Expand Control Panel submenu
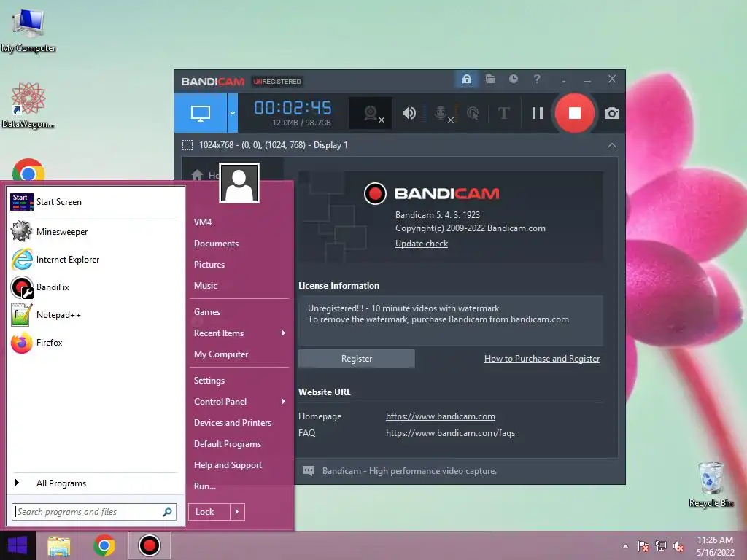This screenshot has width=747, height=560. coord(239,402)
